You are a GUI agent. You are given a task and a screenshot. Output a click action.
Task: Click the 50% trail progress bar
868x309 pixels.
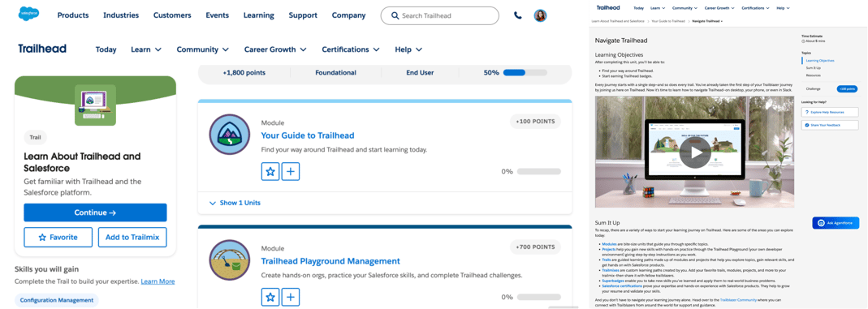point(525,72)
